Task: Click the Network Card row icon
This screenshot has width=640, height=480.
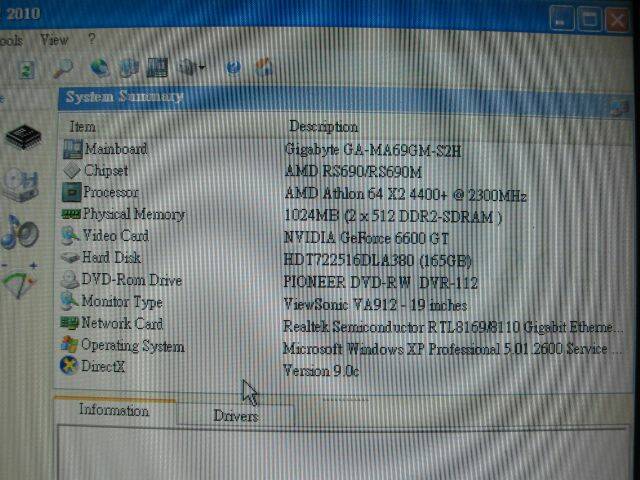Action: coord(69,323)
